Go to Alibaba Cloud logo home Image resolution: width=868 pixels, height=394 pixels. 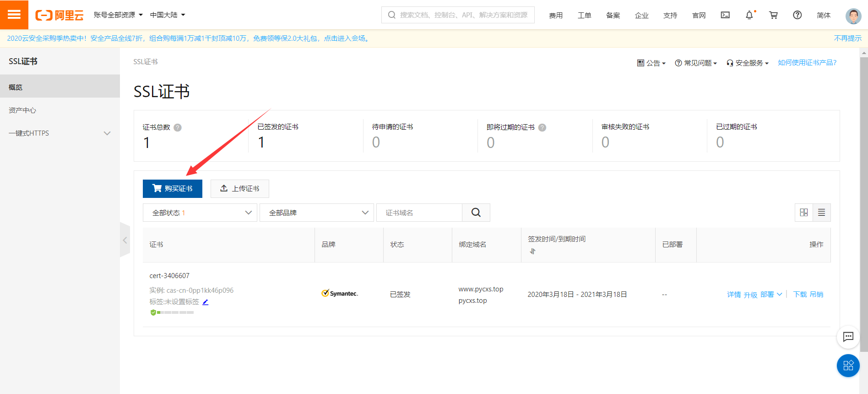point(60,15)
